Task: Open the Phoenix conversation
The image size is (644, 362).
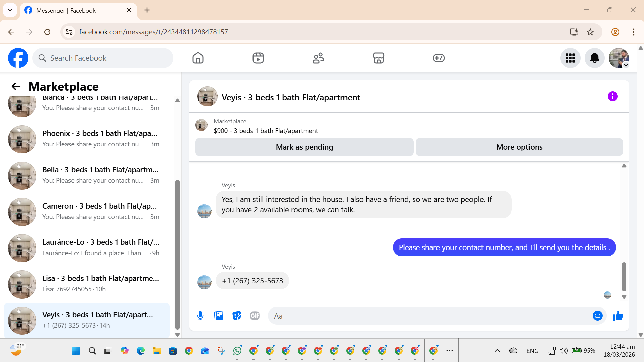Action: pos(87,139)
